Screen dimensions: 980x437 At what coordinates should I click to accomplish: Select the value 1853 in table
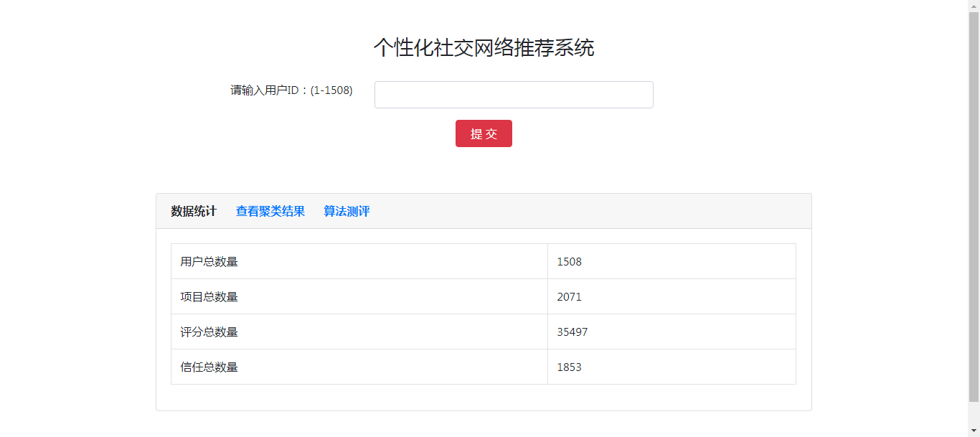[570, 367]
